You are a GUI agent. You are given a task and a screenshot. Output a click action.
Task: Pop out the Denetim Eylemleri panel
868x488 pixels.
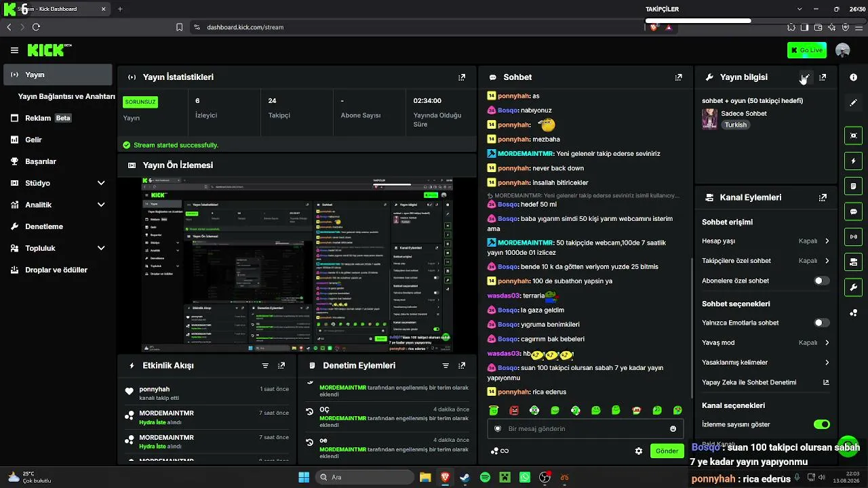pyautogui.click(x=462, y=365)
